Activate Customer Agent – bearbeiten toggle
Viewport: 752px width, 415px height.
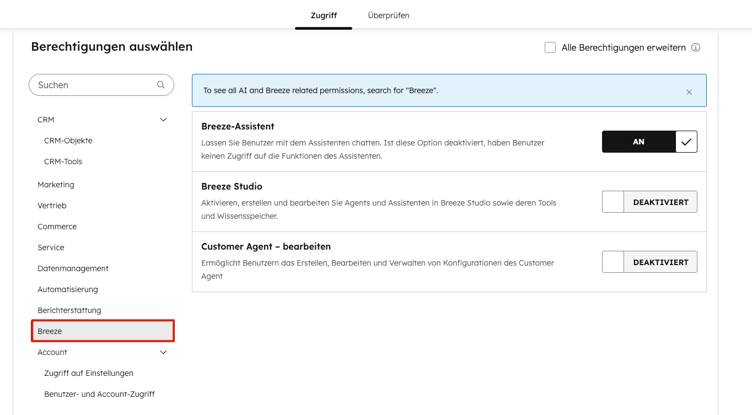coord(649,262)
